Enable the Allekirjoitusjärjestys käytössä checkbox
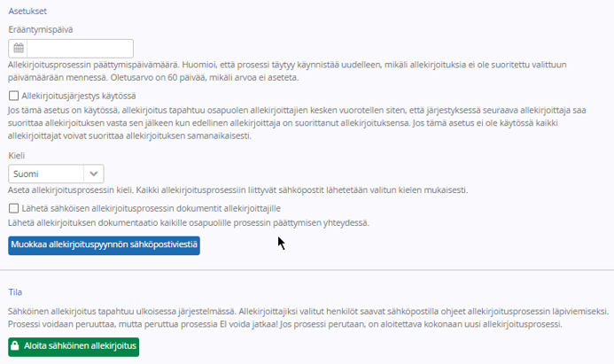This screenshot has height=364, width=614. click(x=13, y=96)
